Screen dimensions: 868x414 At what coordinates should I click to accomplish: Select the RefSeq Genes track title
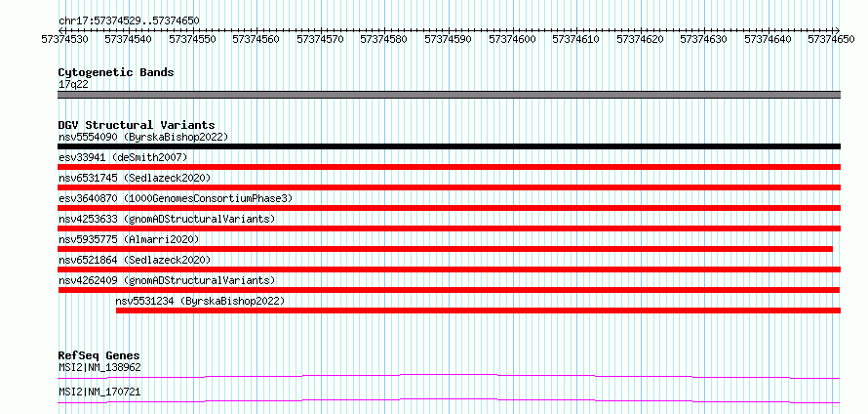point(99,355)
